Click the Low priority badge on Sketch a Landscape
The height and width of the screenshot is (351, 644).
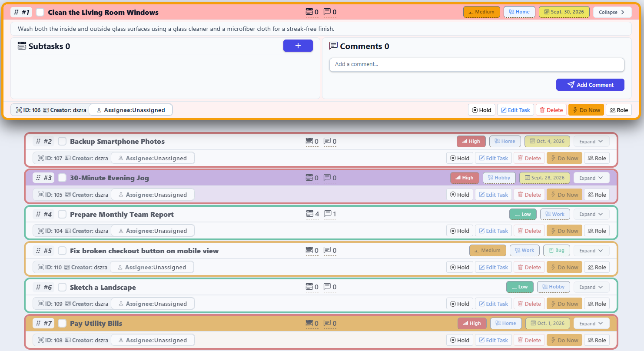coord(520,287)
